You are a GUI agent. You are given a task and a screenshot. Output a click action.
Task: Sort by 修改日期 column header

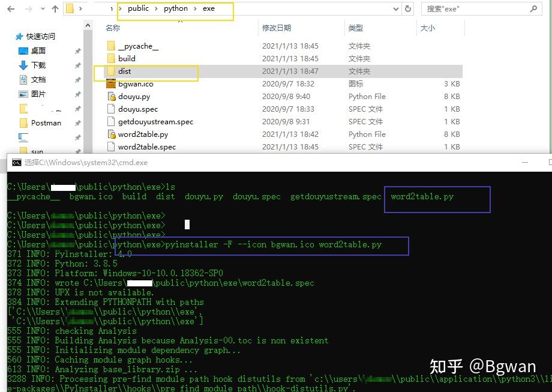(277, 28)
